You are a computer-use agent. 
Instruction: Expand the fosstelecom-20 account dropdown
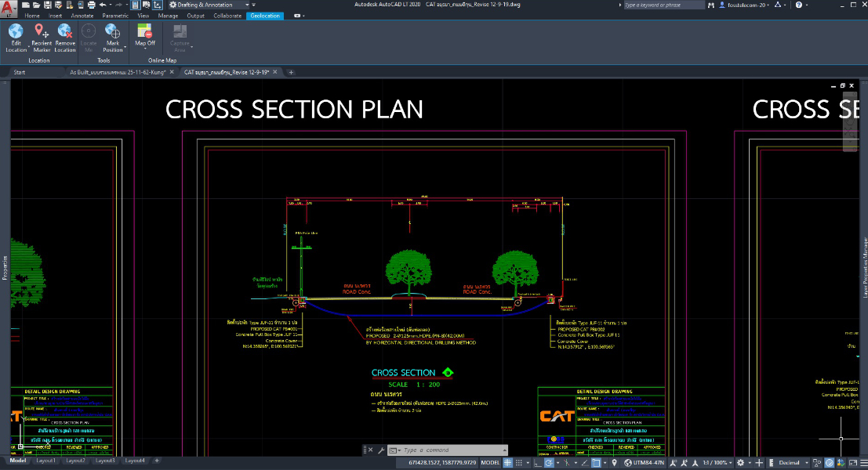(x=747, y=5)
